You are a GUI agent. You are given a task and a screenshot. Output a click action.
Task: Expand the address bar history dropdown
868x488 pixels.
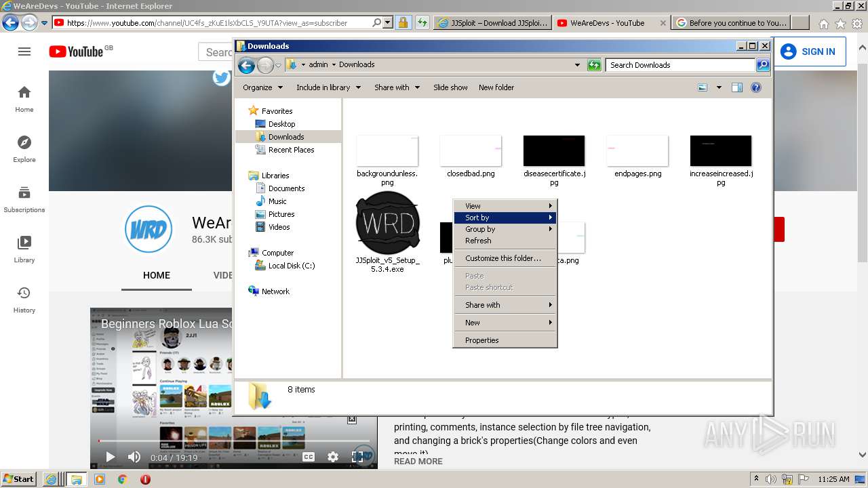577,65
